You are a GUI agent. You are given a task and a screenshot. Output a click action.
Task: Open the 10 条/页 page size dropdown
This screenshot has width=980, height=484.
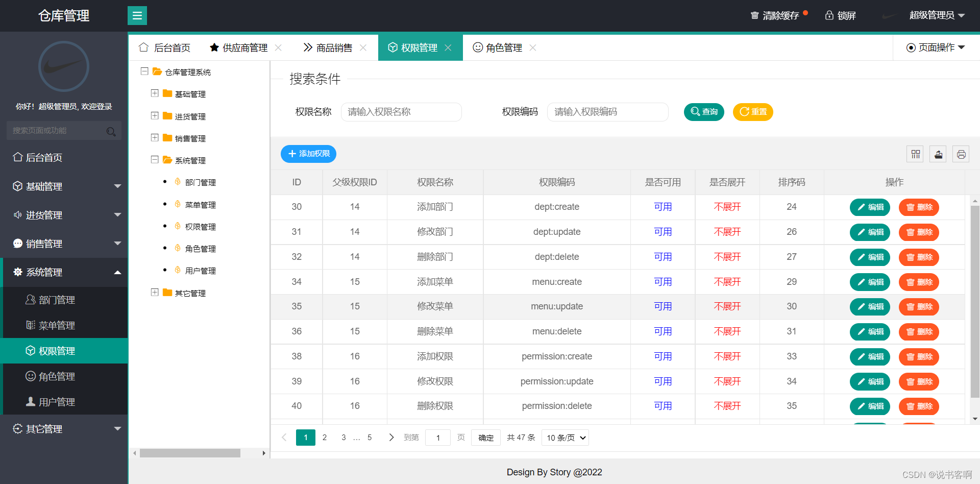coord(565,438)
